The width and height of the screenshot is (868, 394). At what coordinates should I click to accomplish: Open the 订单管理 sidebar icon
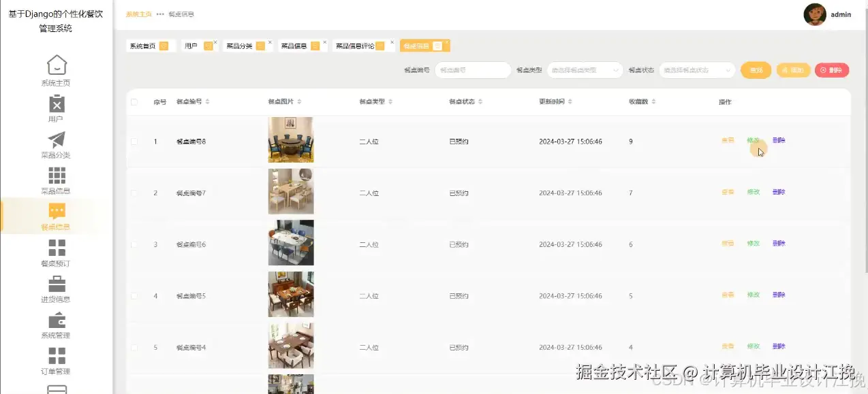(57, 356)
